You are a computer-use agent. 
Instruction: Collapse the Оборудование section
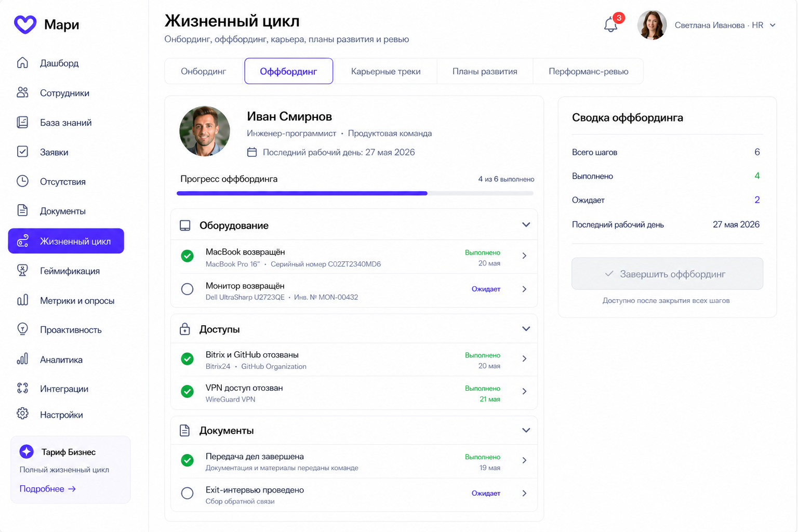click(526, 225)
